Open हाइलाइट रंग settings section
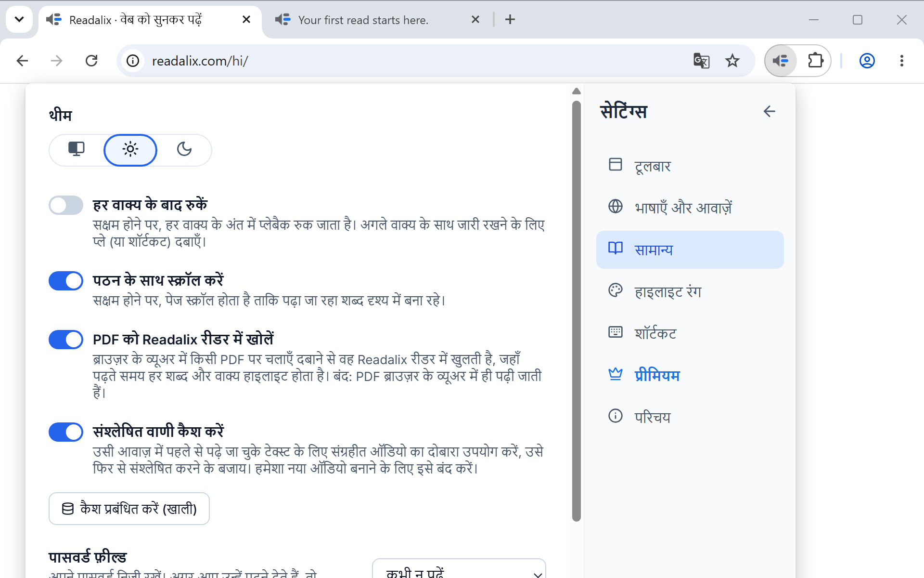Image resolution: width=924 pixels, height=578 pixels. 690,291
